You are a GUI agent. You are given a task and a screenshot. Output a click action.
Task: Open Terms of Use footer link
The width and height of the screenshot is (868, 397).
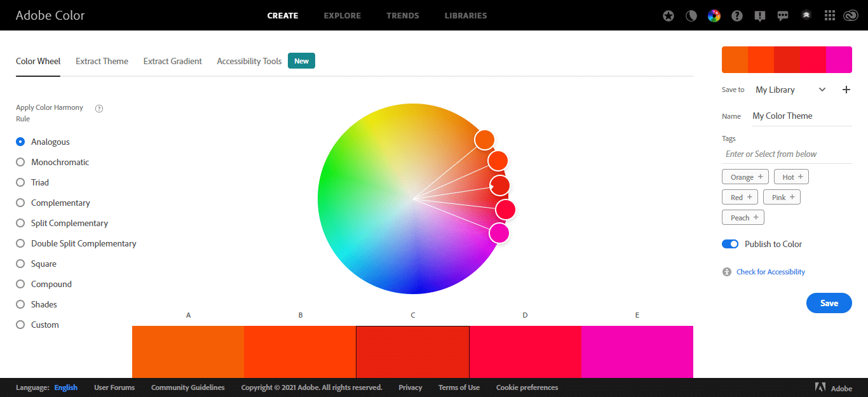[x=459, y=387]
